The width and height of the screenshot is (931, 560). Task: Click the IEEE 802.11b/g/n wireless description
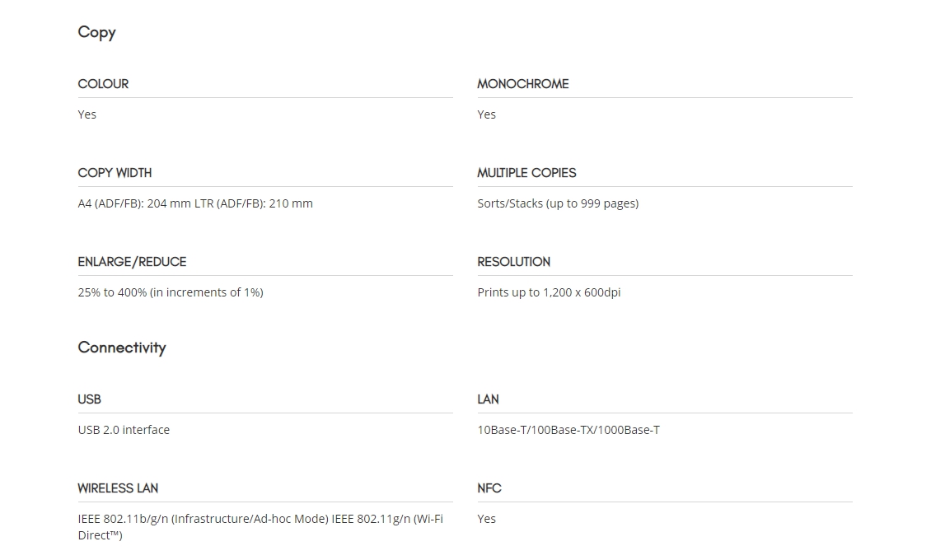(260, 527)
